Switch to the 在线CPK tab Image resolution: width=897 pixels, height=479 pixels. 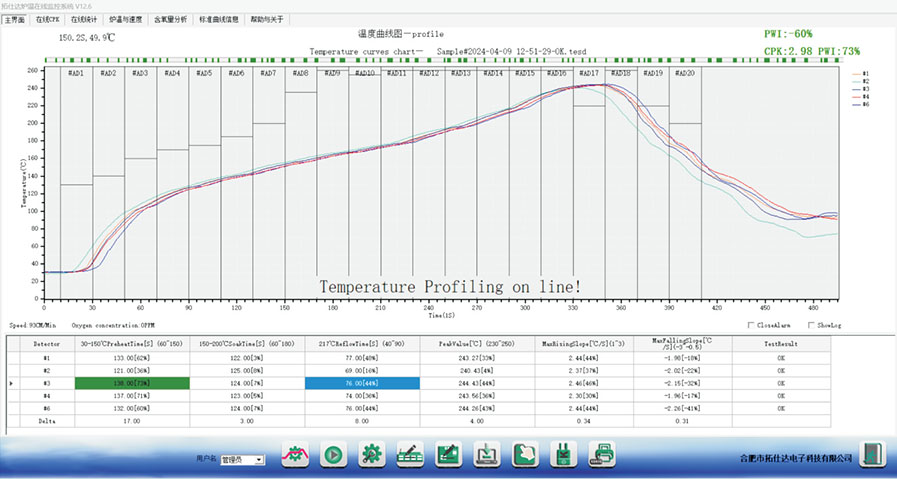click(x=47, y=18)
